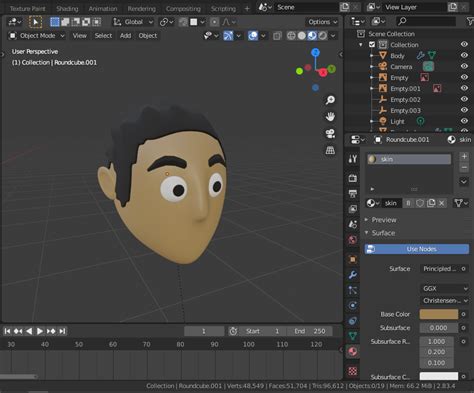The image size is (474, 393).
Task: Open the View menu
Action: (x=80, y=36)
